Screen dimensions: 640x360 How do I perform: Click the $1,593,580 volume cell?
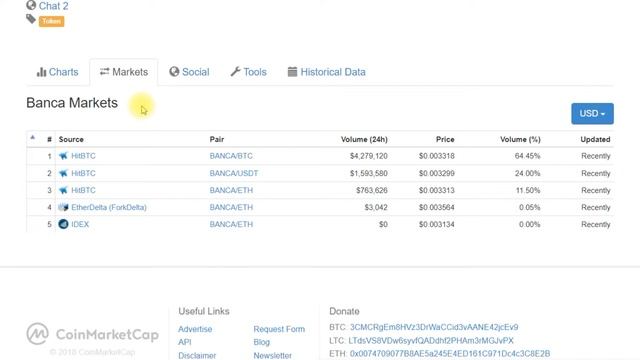(369, 173)
